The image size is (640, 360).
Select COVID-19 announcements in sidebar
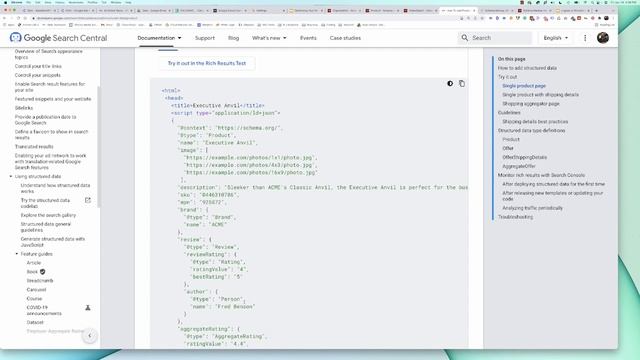[44, 310]
